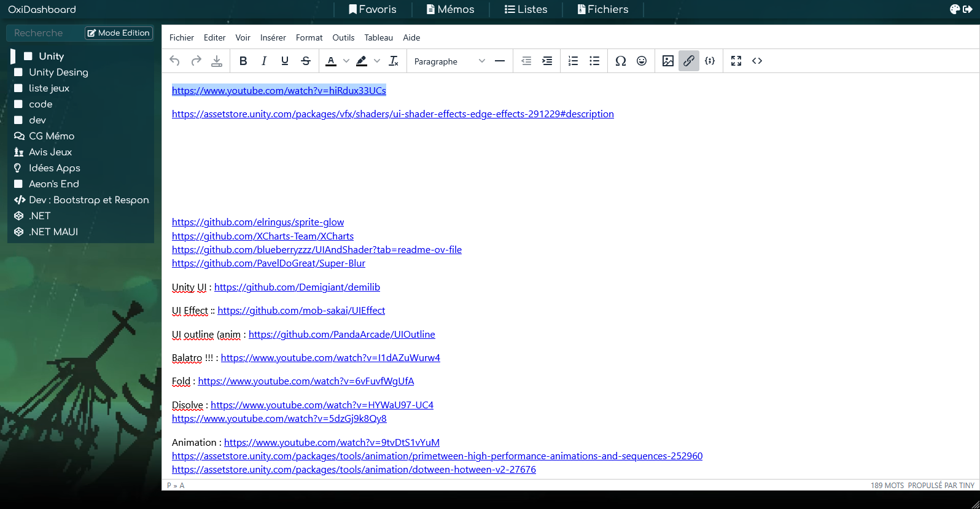
Task: Select the dev memo
Action: click(x=37, y=120)
